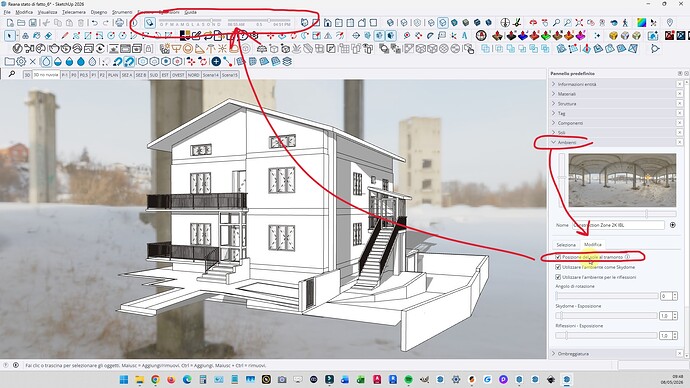This screenshot has height=388, width=690.
Task: Toggle the shadows button in sun toolbar
Action: click(150, 22)
